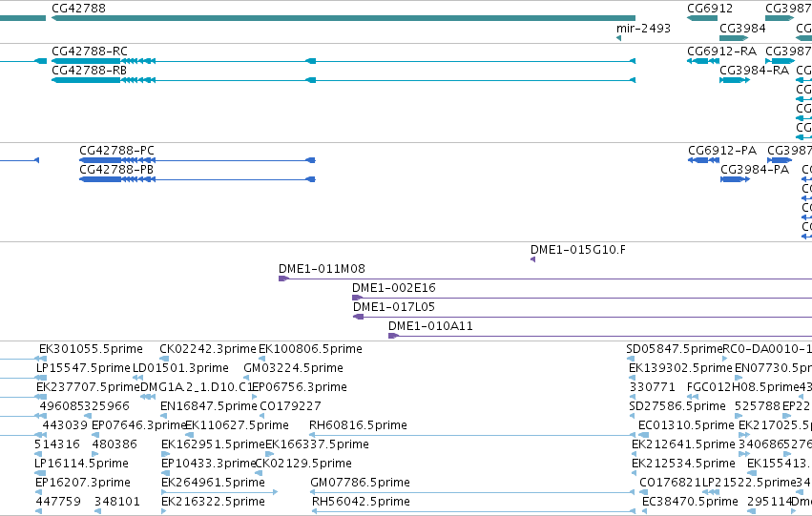Screen dimensions: 812x516
Task: Click EST EC01310.5prime
Action: [x=644, y=435]
